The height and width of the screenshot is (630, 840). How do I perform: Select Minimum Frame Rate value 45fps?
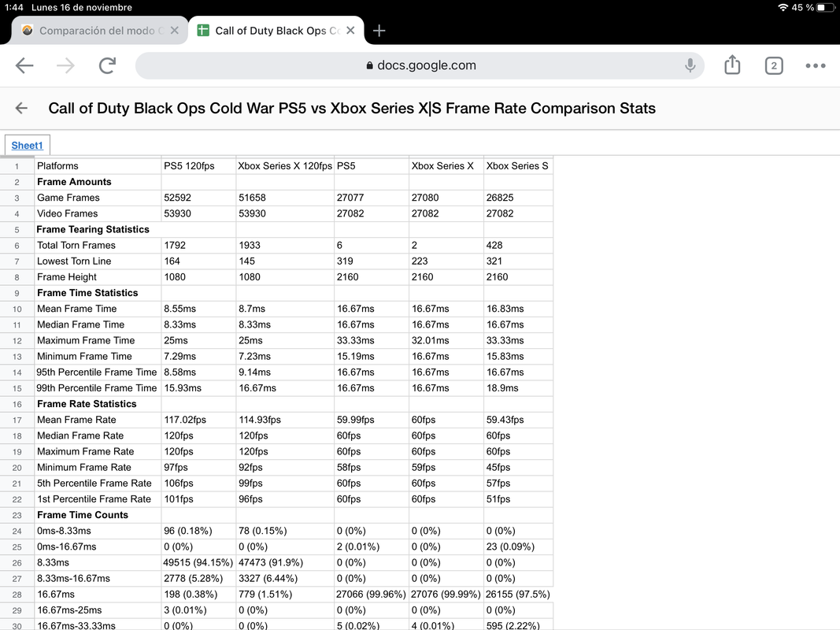click(x=518, y=467)
